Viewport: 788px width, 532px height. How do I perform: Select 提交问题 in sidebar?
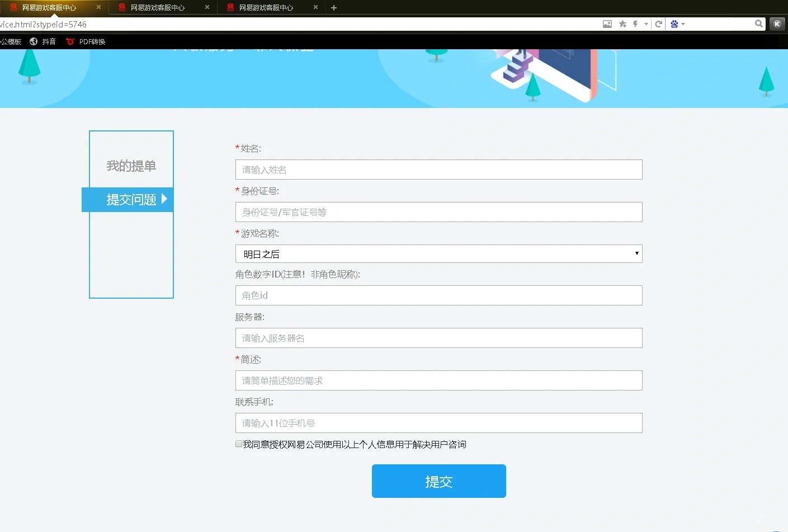click(128, 200)
